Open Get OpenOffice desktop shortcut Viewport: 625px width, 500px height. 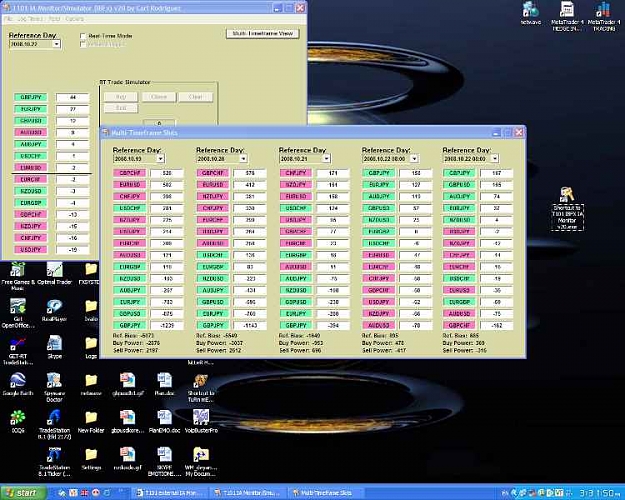[x=18, y=313]
